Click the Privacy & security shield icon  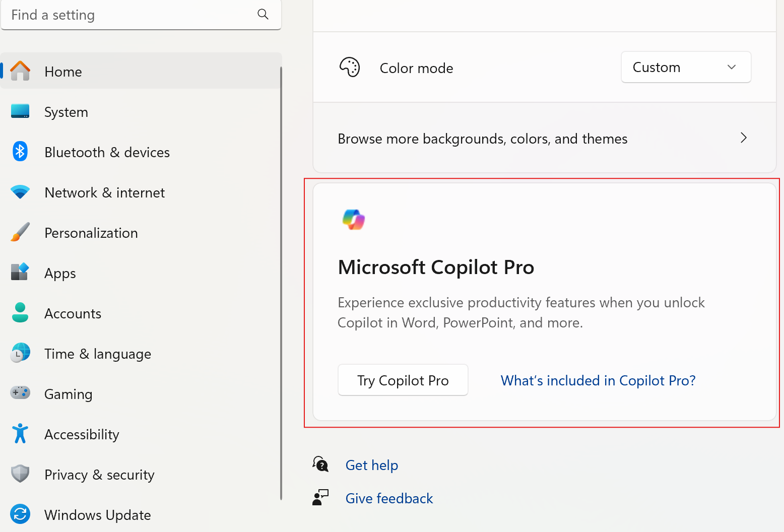point(20,474)
